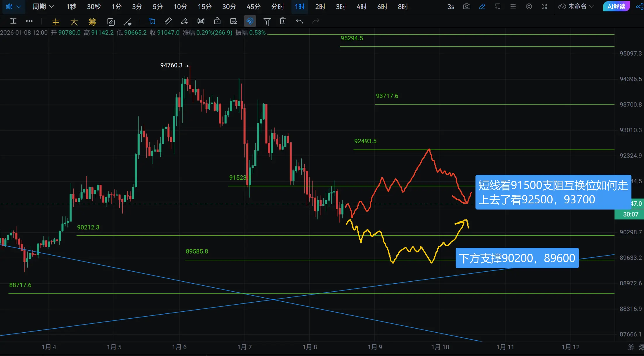Click the camera screenshot icon
Image resolution: width=644 pixels, height=356 pixels.
(466, 6)
